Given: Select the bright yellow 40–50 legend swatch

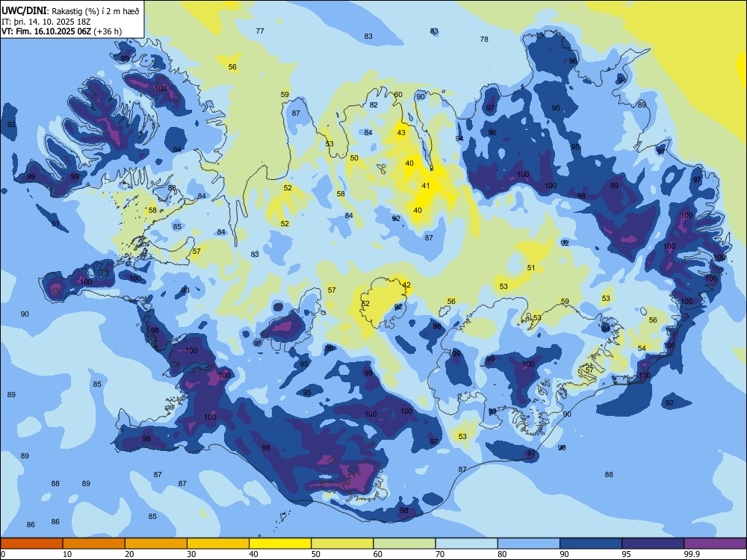Looking at the screenshot, I should point(280,544).
